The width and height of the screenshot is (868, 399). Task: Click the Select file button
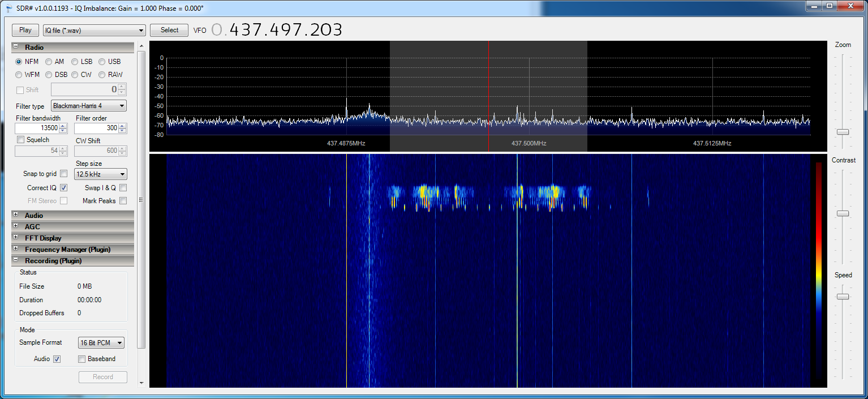(169, 30)
